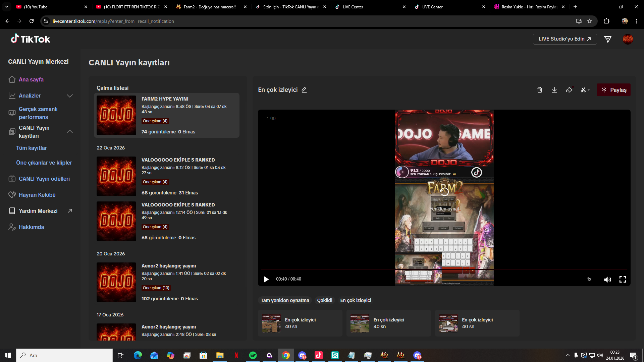This screenshot has height=362, width=644.
Task: Open Gerçek zamanlı performans
Action: pos(38,113)
